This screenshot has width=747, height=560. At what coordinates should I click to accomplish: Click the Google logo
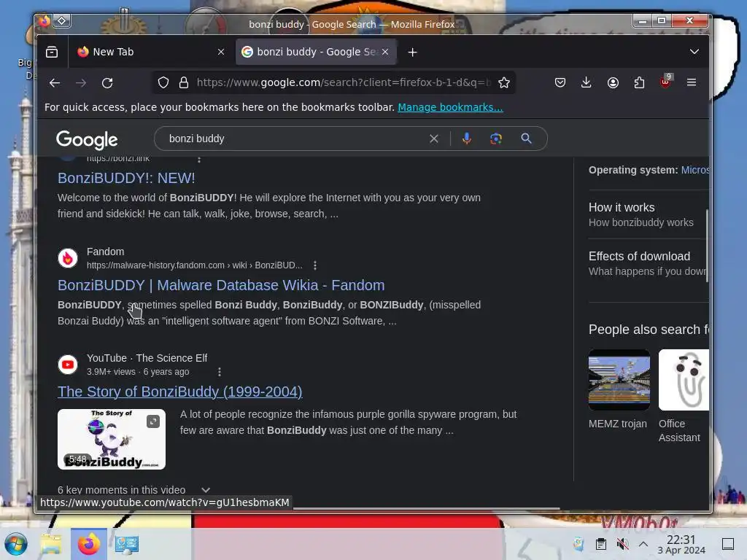[87, 139]
